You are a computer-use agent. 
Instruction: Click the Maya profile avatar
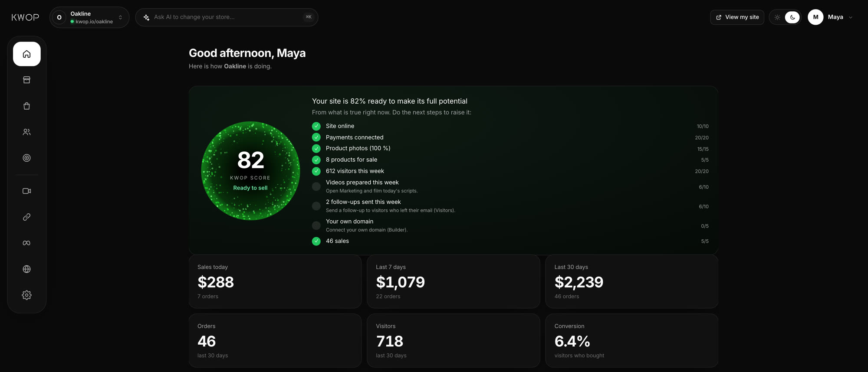[x=815, y=17]
